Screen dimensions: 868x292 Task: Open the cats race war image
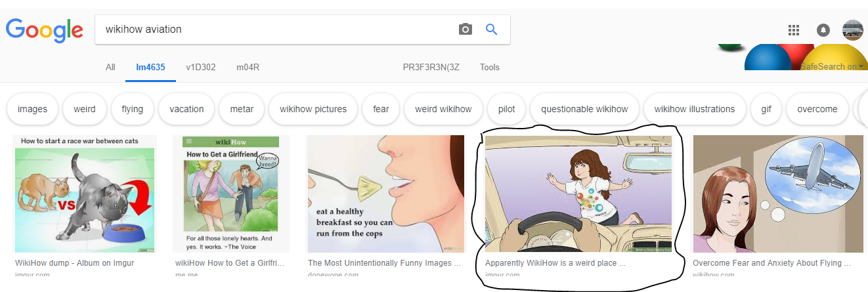click(x=85, y=194)
